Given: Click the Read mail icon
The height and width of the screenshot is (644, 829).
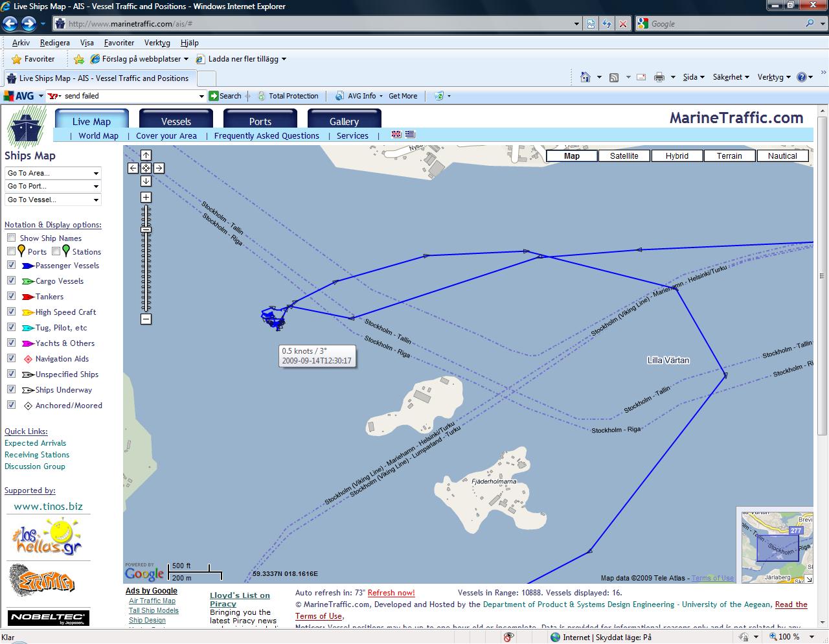Looking at the screenshot, I should pos(641,77).
